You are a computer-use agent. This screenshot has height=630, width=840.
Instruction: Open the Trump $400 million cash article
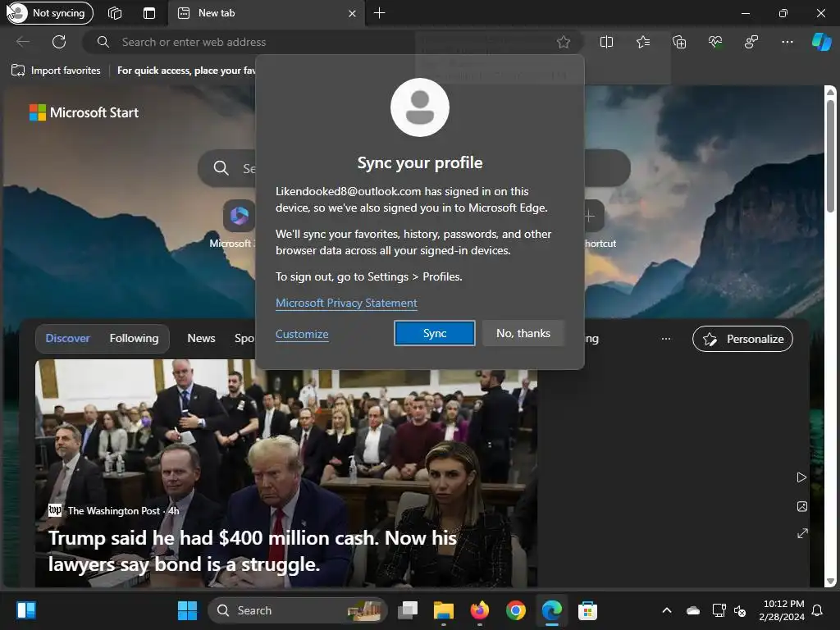pyautogui.click(x=253, y=550)
